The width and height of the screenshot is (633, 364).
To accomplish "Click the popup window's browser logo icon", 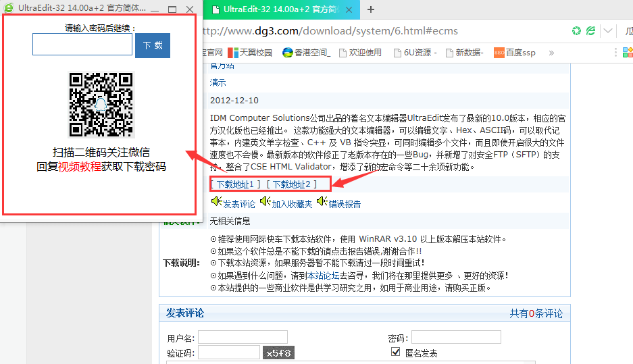I will pos(9,7).
